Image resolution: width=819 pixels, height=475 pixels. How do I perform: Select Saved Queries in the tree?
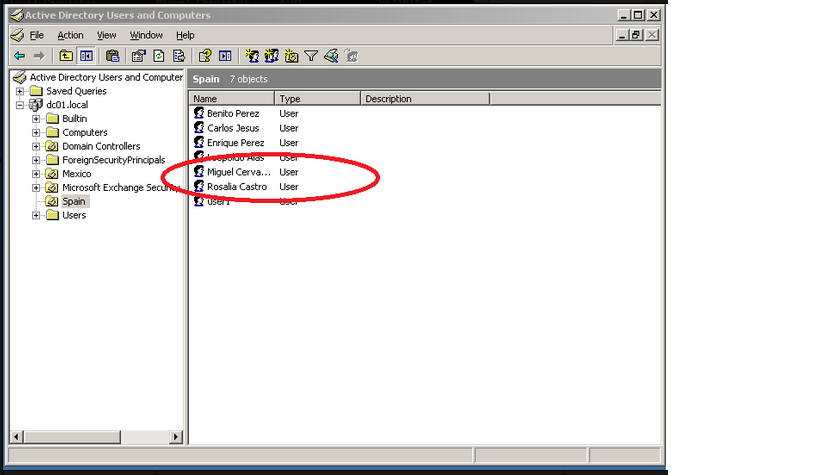(x=76, y=91)
